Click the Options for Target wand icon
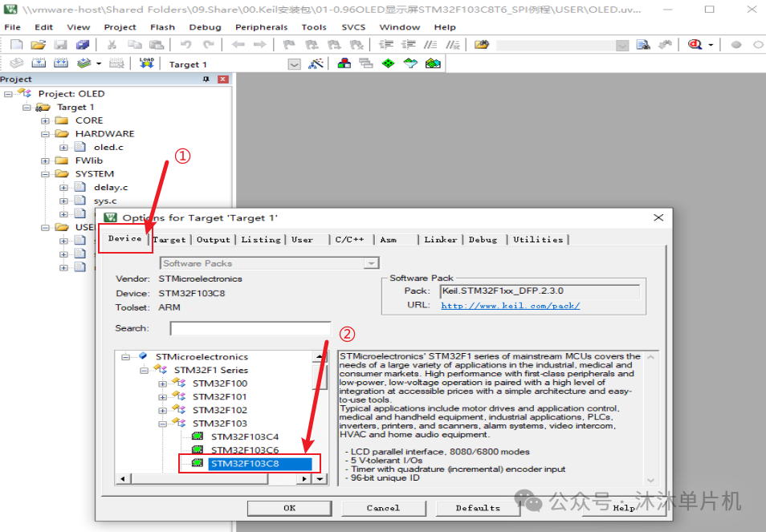 click(316, 63)
